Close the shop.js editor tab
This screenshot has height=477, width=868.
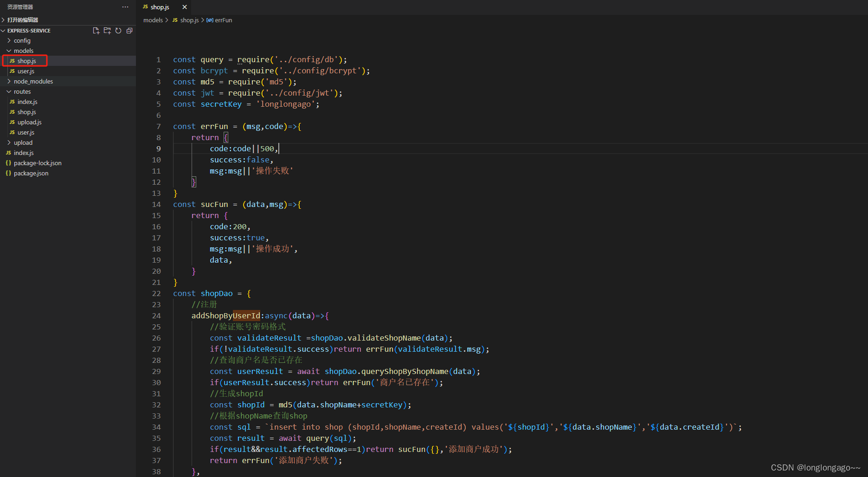(x=185, y=7)
